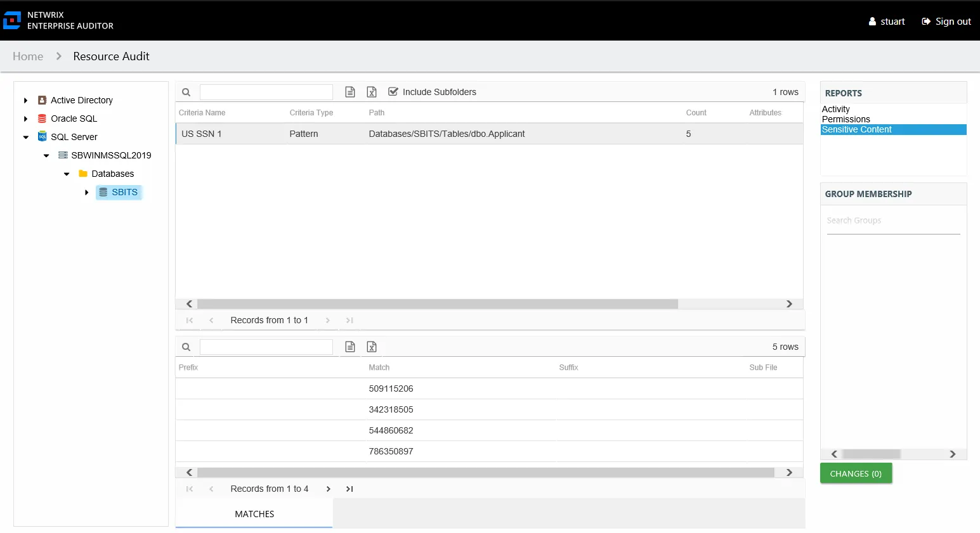Click the Sign out link
This screenshot has width=980, height=533.
[946, 22]
